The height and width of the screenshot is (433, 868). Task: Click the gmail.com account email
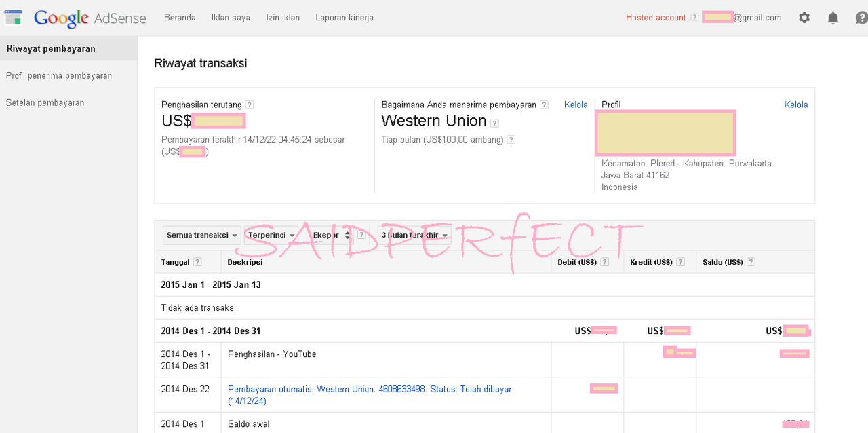pyautogui.click(x=742, y=18)
